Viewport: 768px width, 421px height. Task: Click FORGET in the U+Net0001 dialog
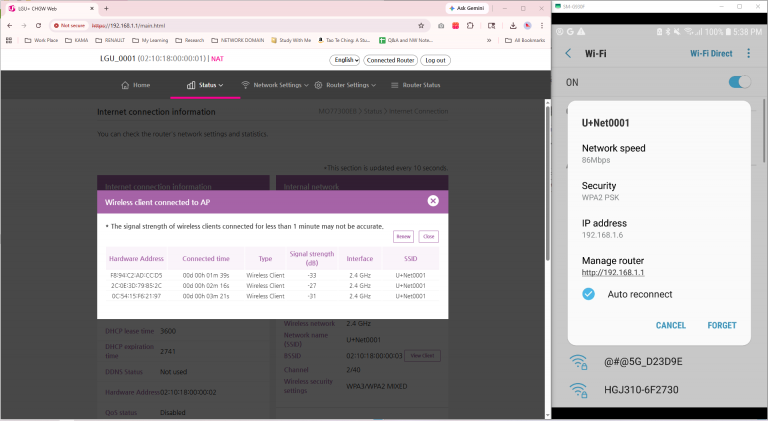722,325
